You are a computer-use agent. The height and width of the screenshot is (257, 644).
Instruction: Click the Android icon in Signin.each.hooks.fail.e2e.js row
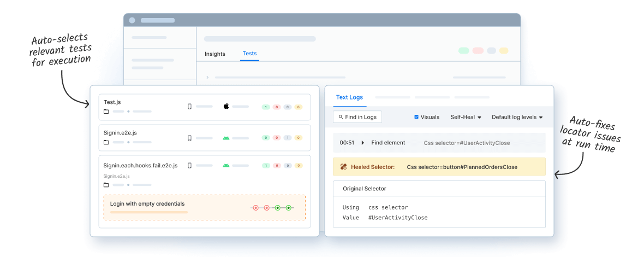pos(226,165)
